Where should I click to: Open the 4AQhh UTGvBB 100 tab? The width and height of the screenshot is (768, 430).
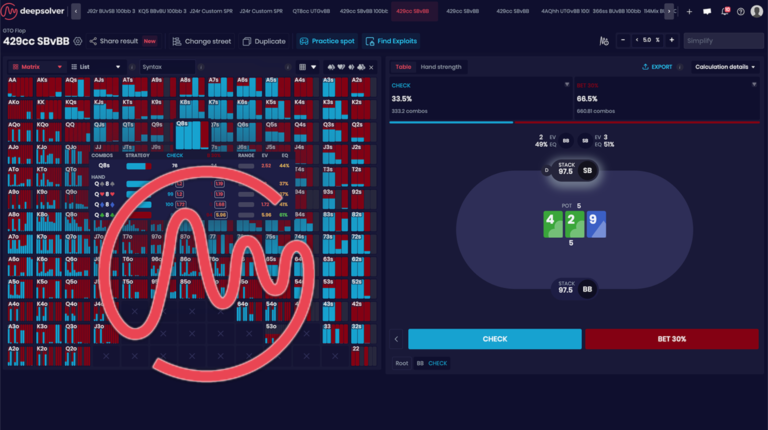(565, 11)
